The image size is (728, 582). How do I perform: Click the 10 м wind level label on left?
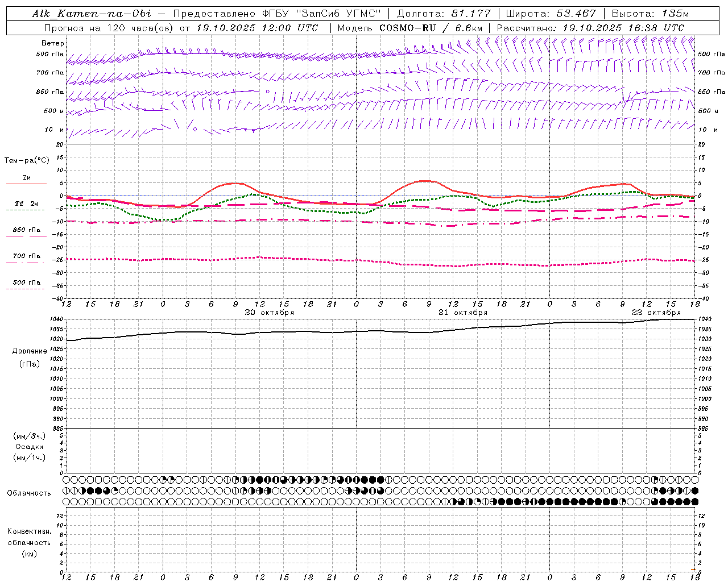coord(55,130)
